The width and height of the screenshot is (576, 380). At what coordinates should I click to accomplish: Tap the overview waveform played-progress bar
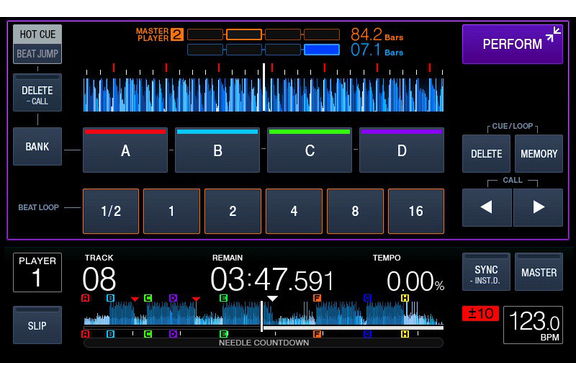pyautogui.click(x=263, y=327)
